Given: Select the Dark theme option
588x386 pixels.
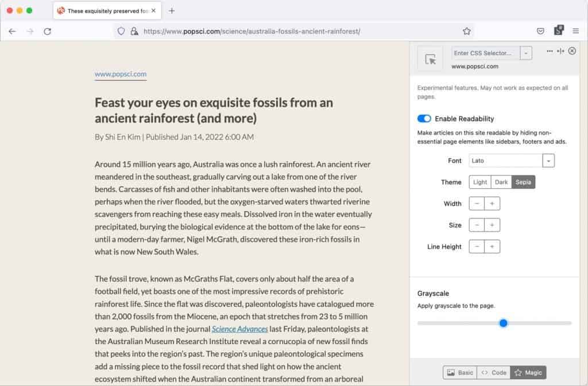Looking at the screenshot, I should click(501, 182).
